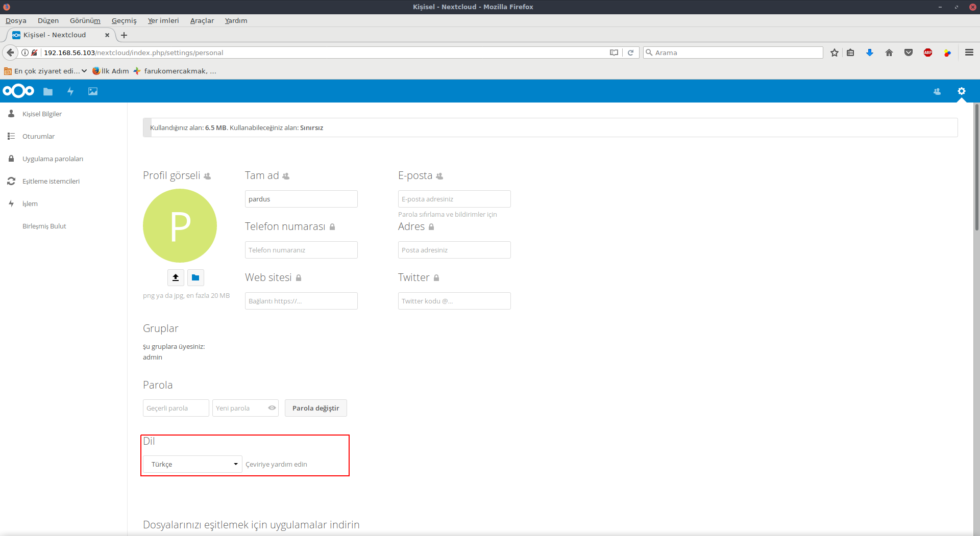
Task: Open the Türkçe language dropdown
Action: click(x=192, y=464)
